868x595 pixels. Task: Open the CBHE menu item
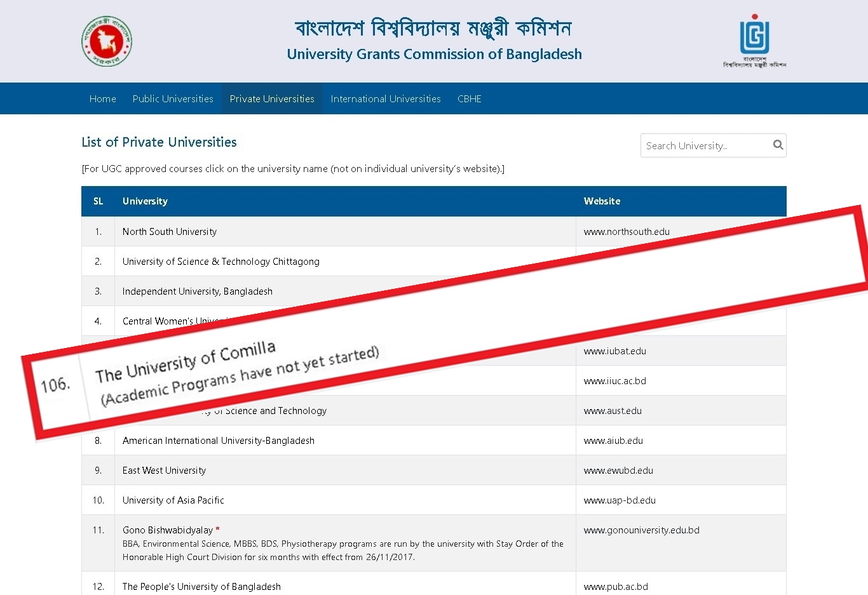(x=470, y=98)
